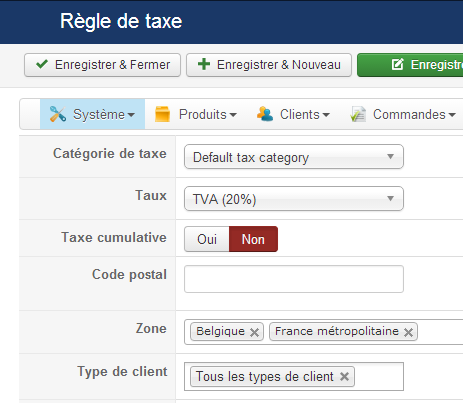Remove France métropolitaine zone tag

[x=408, y=332]
